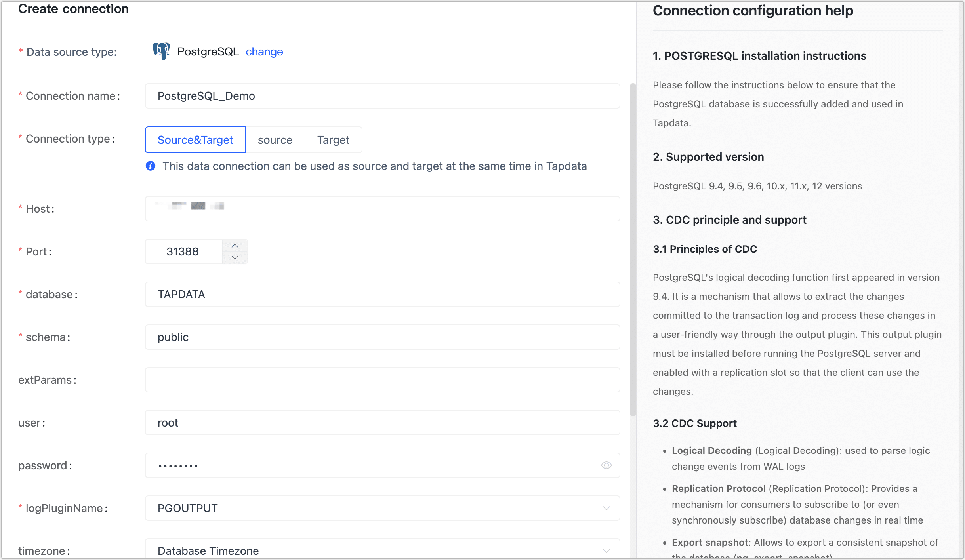Expand the timezone dropdown chevron
Screen dimensions: 965x560
tap(606, 551)
